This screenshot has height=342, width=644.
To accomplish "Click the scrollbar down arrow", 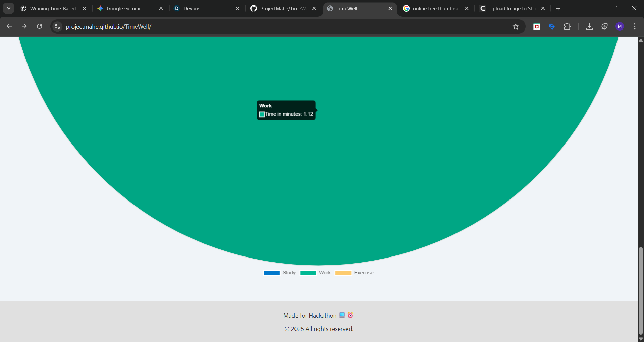I will 641,339.
